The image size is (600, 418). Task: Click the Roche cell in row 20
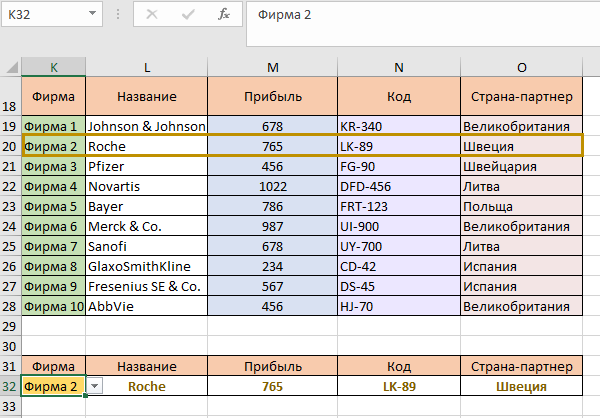click(147, 146)
